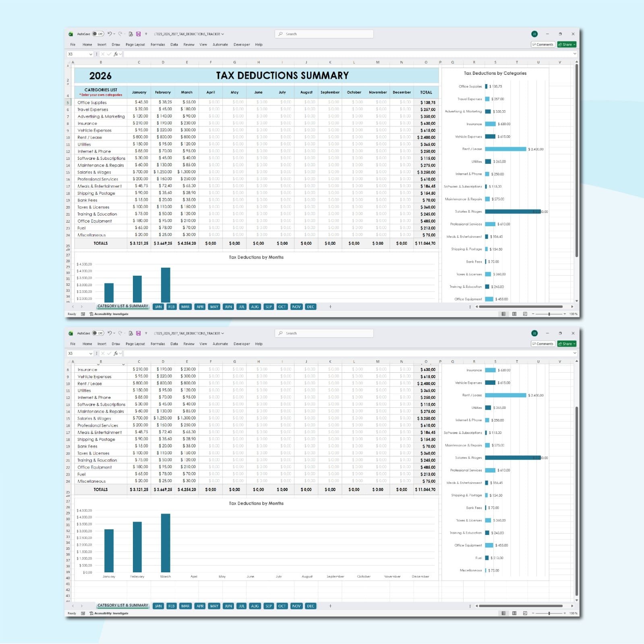Toggle the AutoSave switch in the top window
644x644 pixels.
[98, 34]
